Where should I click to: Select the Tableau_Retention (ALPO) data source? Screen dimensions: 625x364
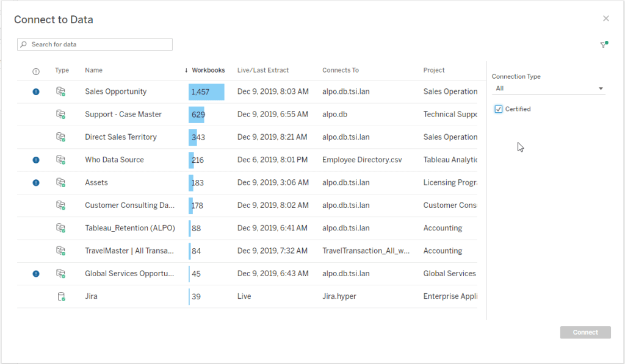click(130, 229)
